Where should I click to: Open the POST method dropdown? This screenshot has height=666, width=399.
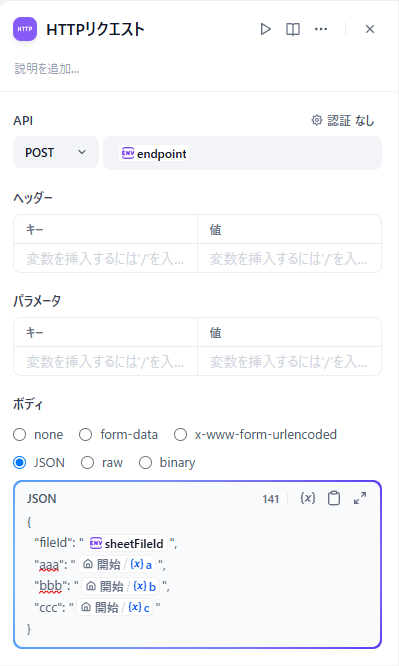click(x=56, y=152)
